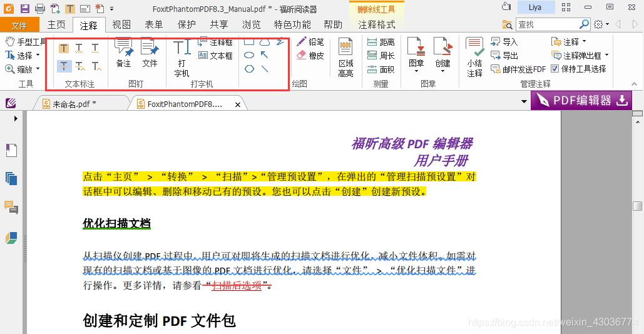This screenshot has width=644, height=334.
Task: Save document with the quick-access floppy icon
Action: click(x=24, y=8)
